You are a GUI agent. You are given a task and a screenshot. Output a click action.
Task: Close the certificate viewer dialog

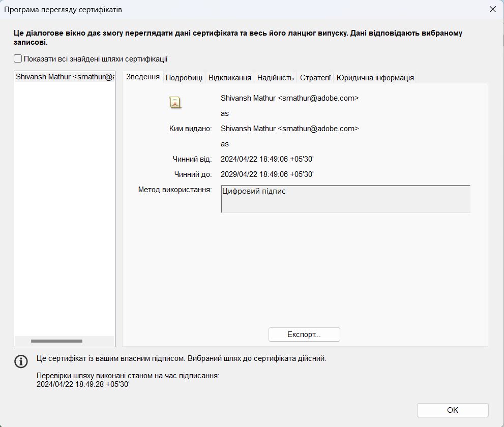coord(491,9)
